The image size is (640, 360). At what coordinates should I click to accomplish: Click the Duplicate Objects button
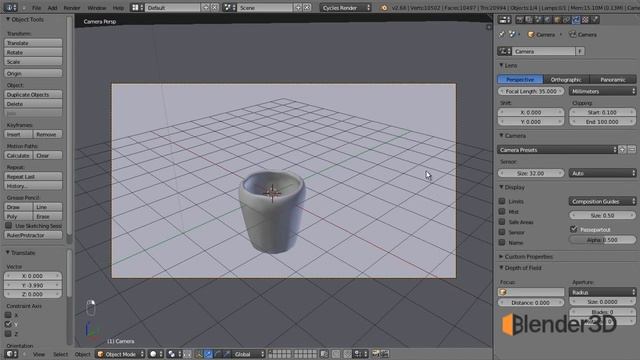point(33,94)
